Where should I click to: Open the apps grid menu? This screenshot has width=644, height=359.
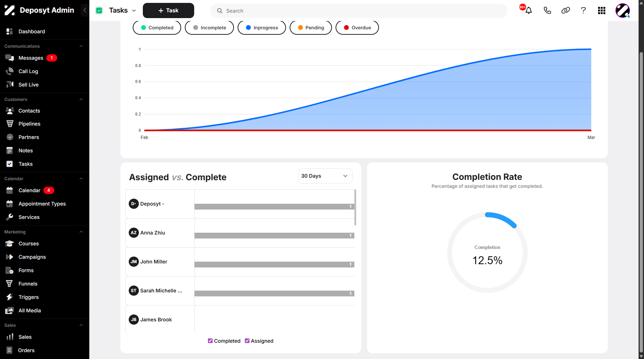pos(602,10)
